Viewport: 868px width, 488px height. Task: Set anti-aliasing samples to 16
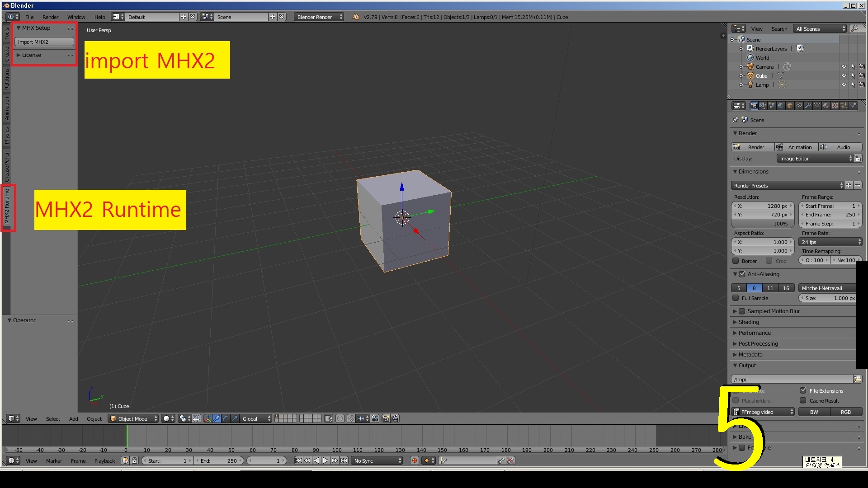pyautogui.click(x=786, y=288)
